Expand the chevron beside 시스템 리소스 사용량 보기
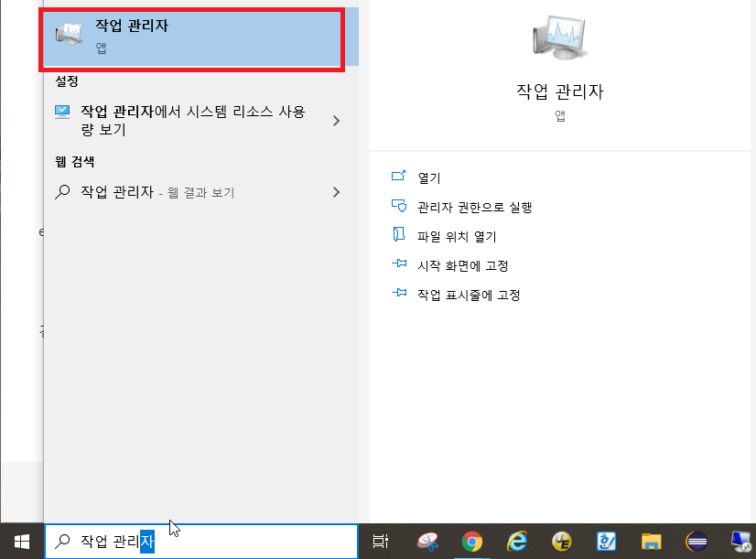756x559 pixels. (337, 121)
